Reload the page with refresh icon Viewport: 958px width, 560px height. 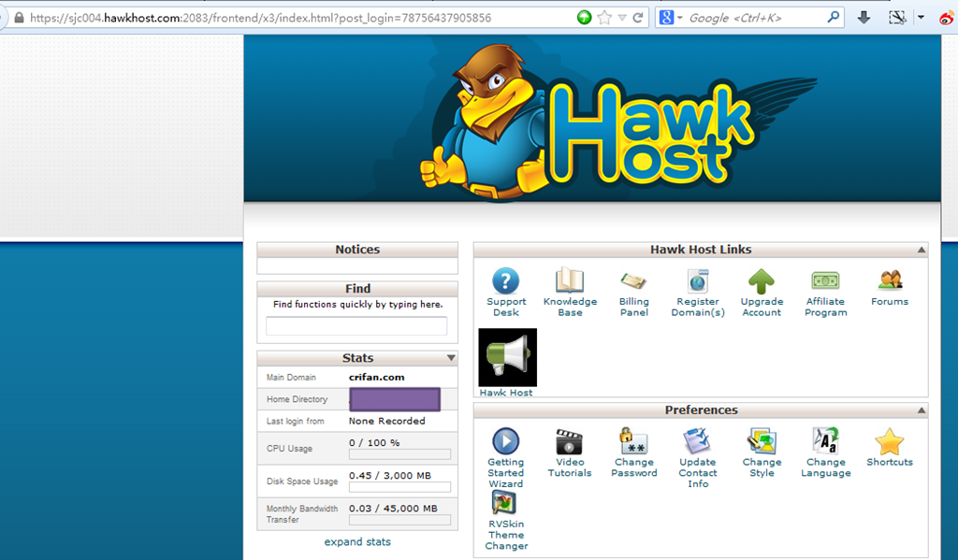pyautogui.click(x=638, y=18)
